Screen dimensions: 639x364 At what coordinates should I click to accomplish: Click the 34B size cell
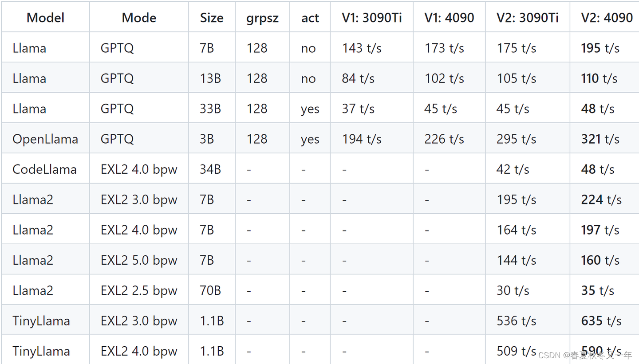(212, 169)
